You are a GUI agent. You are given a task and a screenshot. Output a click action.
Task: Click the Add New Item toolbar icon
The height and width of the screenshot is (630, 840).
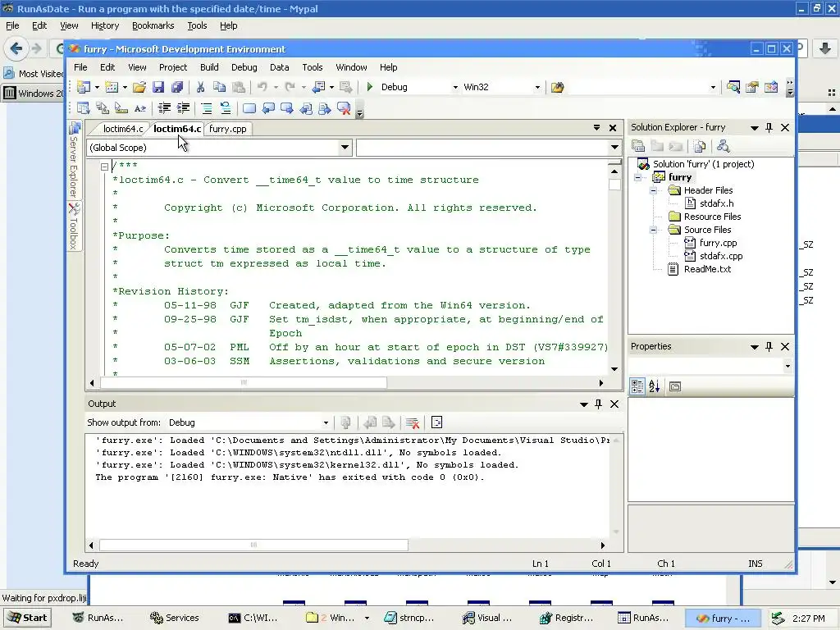(x=112, y=87)
